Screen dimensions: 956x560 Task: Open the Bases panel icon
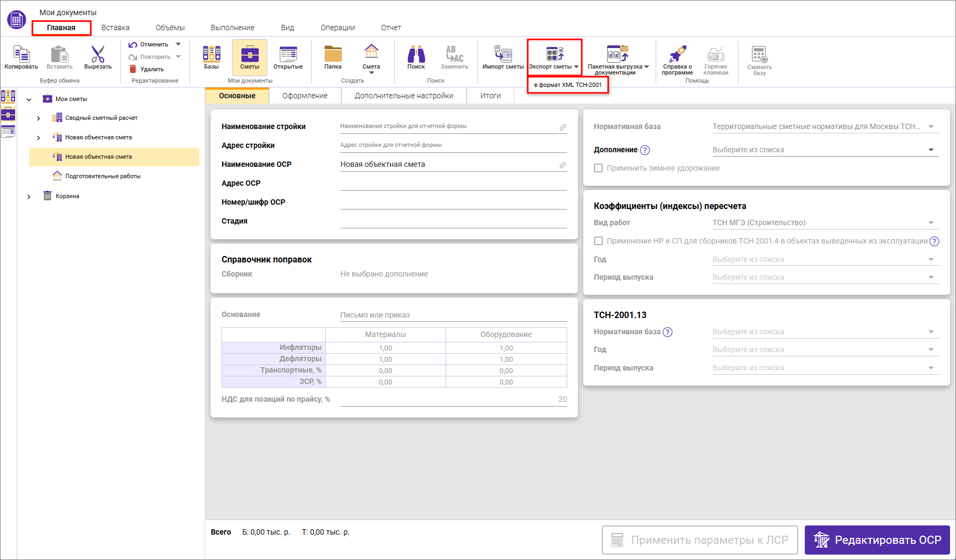point(211,55)
